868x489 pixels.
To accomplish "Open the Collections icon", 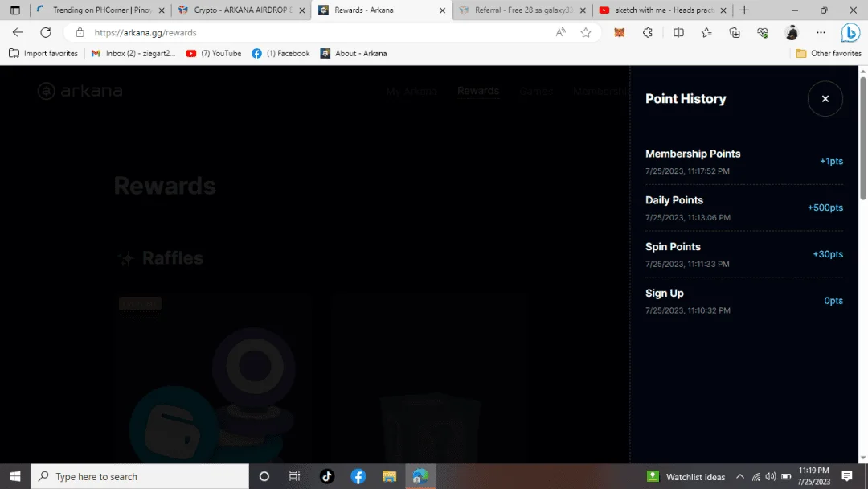I will (x=735, y=33).
